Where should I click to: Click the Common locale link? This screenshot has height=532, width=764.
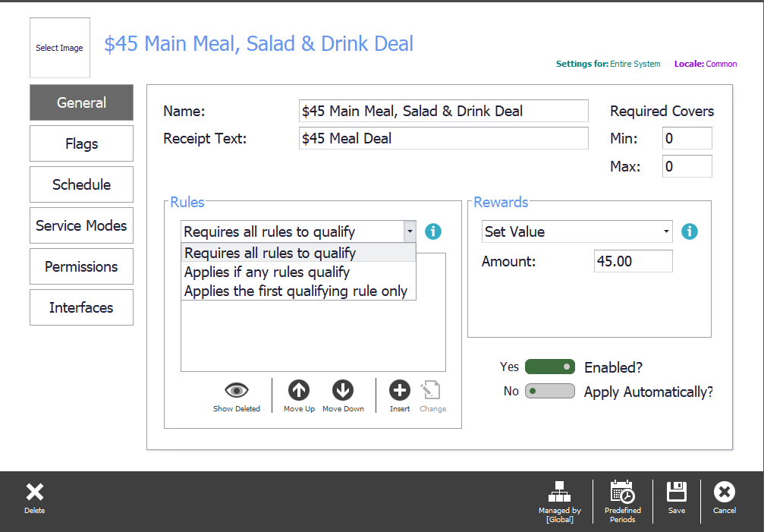(721, 64)
